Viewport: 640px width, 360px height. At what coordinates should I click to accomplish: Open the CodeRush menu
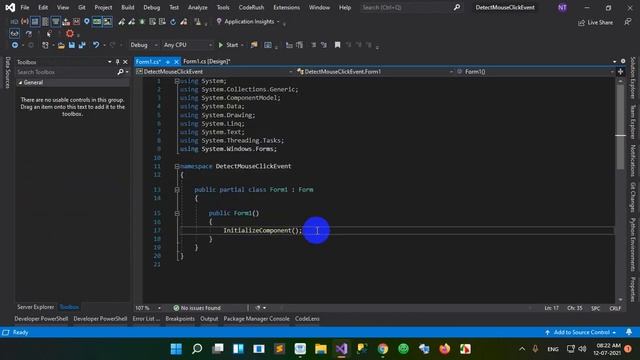point(251,7)
